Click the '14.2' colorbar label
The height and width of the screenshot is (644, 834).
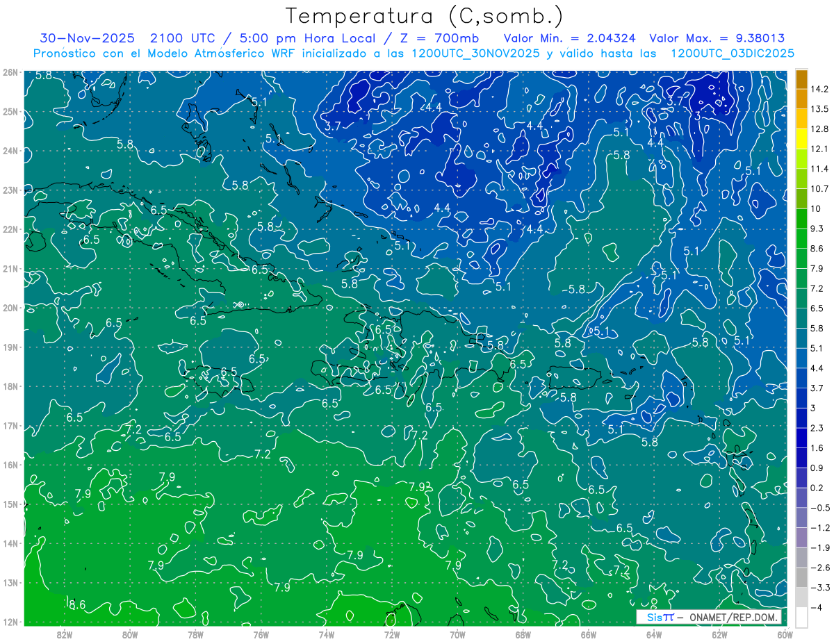pyautogui.click(x=819, y=89)
